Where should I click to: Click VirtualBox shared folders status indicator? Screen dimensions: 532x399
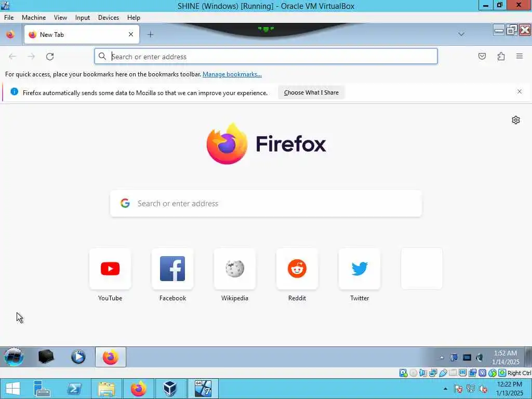[453, 373]
